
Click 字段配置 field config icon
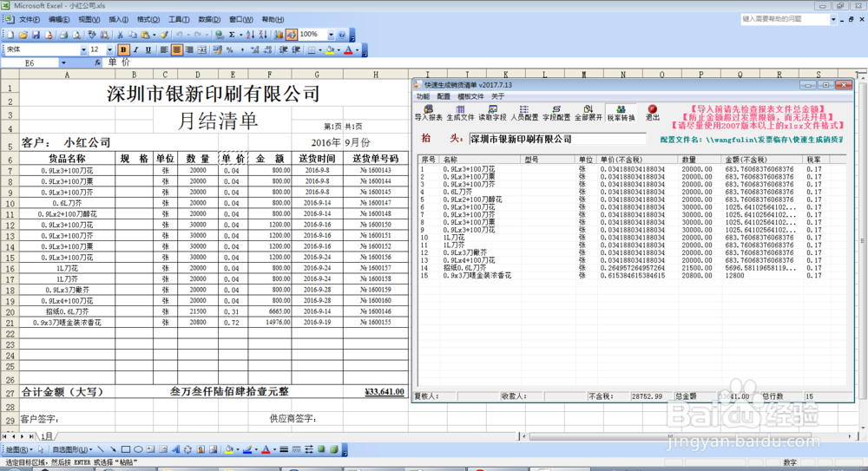coord(556,114)
